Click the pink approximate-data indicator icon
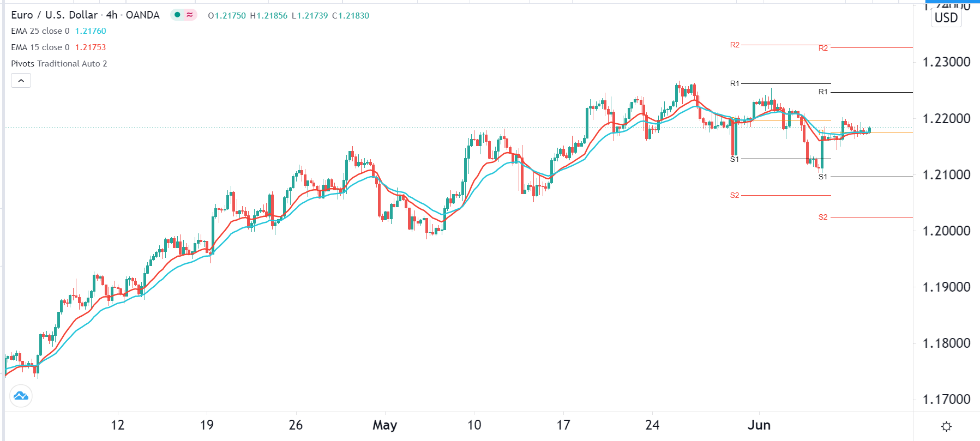 [189, 15]
